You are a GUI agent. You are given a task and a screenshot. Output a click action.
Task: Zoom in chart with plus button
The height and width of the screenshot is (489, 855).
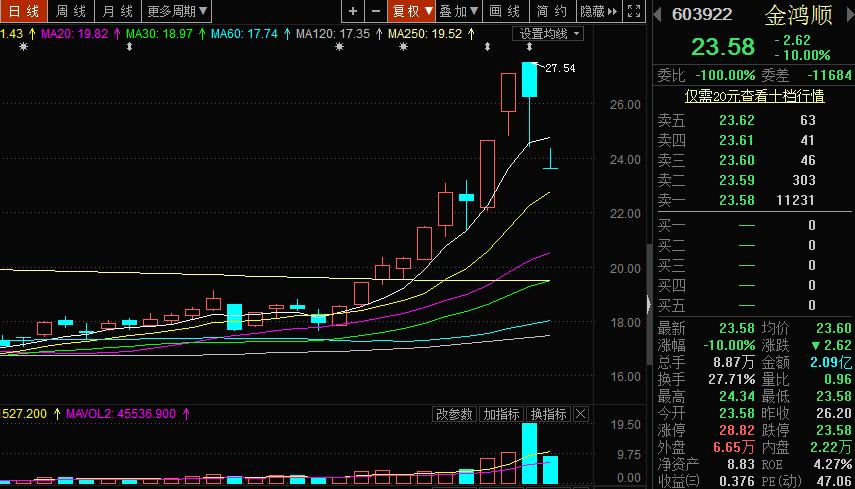tap(353, 11)
